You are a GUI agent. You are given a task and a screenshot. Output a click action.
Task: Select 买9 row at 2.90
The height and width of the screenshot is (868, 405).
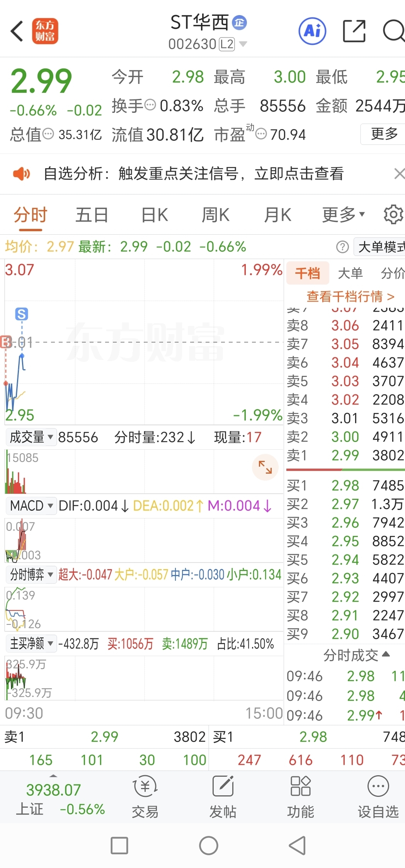345,634
